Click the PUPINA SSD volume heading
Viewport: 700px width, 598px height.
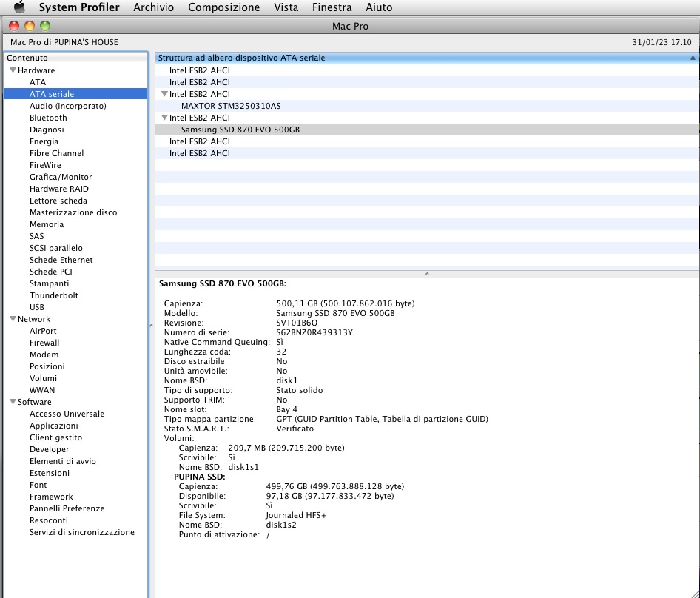[x=200, y=477]
